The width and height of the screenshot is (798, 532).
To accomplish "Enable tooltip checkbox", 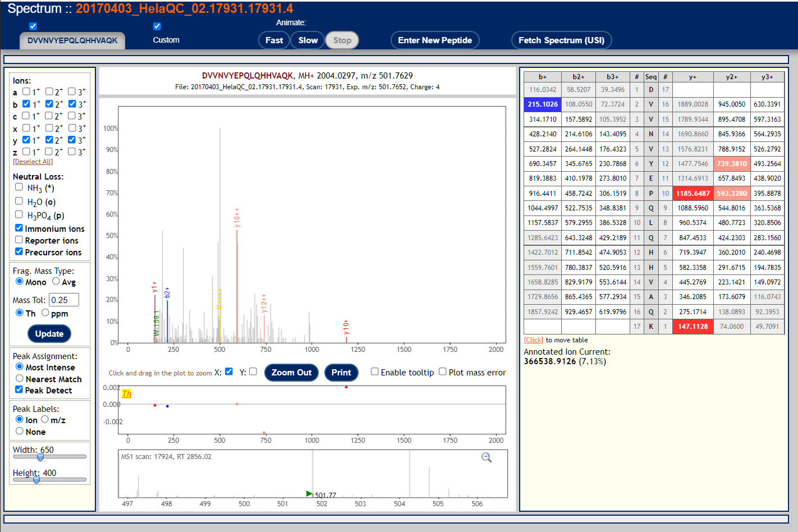I will click(375, 372).
